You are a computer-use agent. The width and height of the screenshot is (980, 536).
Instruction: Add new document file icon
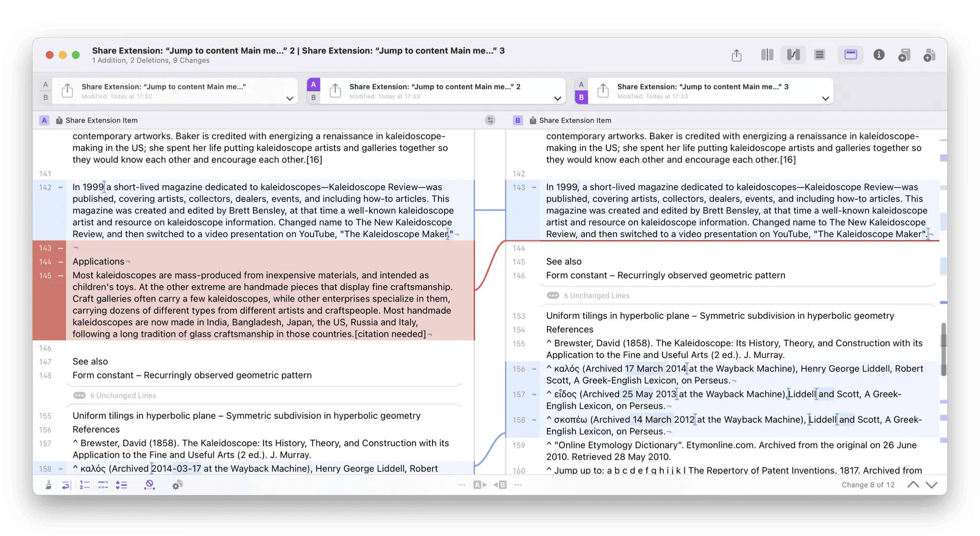929,56
